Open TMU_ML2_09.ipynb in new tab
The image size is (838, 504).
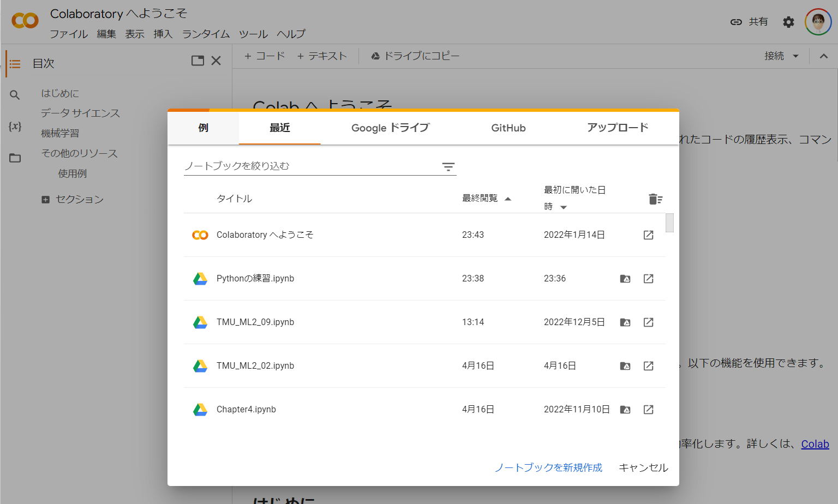648,322
